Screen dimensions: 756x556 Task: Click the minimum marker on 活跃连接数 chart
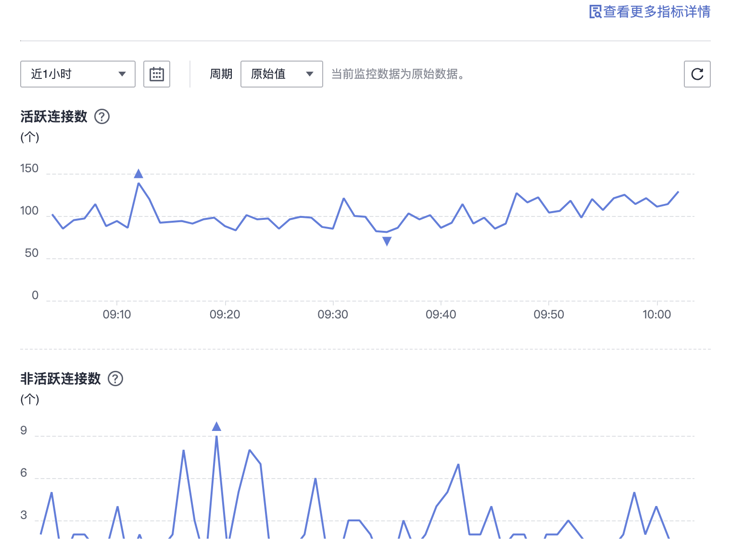[387, 241]
